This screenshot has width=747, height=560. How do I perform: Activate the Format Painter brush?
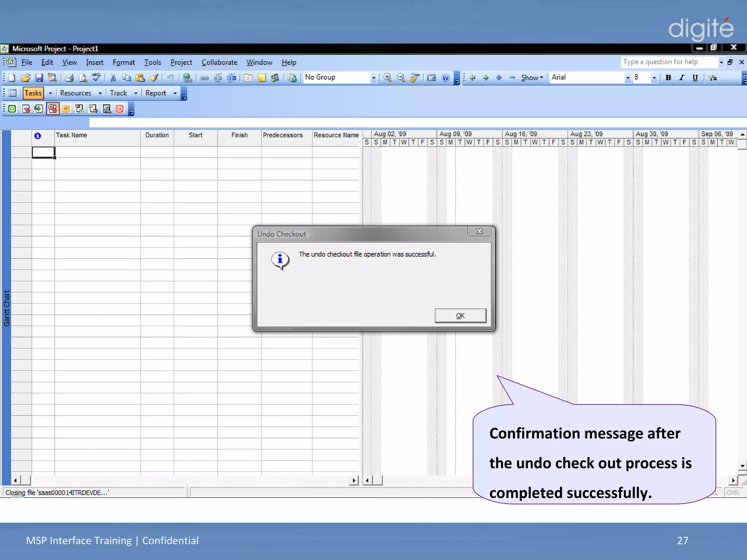click(154, 78)
